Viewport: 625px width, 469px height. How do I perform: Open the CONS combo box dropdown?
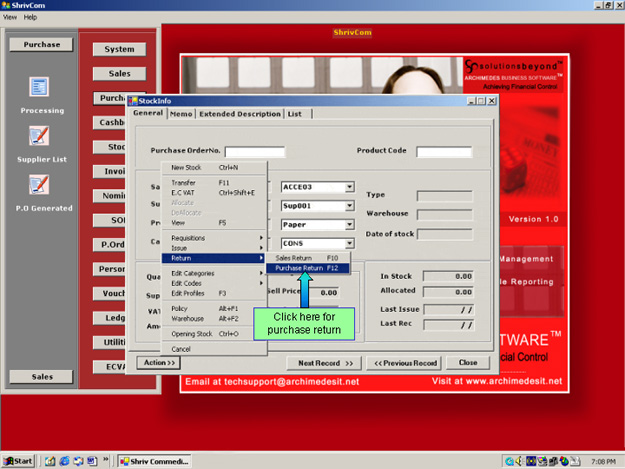pos(350,243)
